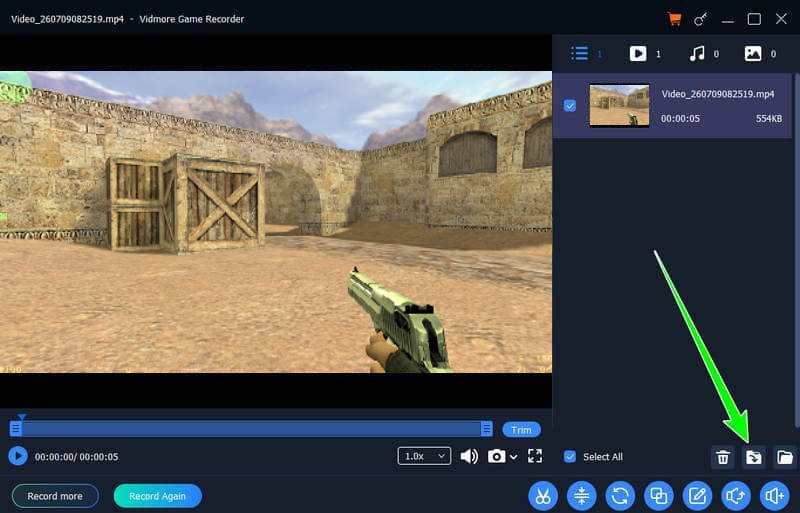This screenshot has height=513, width=800.
Task: Switch to the image screenshots tab
Action: tap(753, 54)
